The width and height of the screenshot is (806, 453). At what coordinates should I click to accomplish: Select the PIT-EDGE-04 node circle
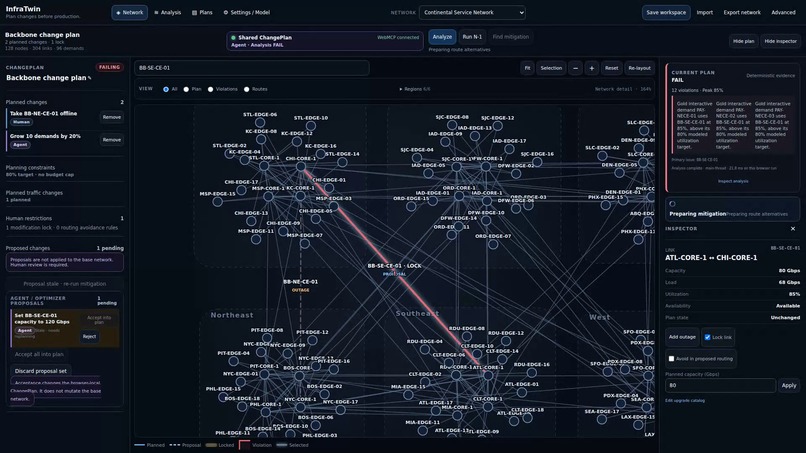click(233, 361)
